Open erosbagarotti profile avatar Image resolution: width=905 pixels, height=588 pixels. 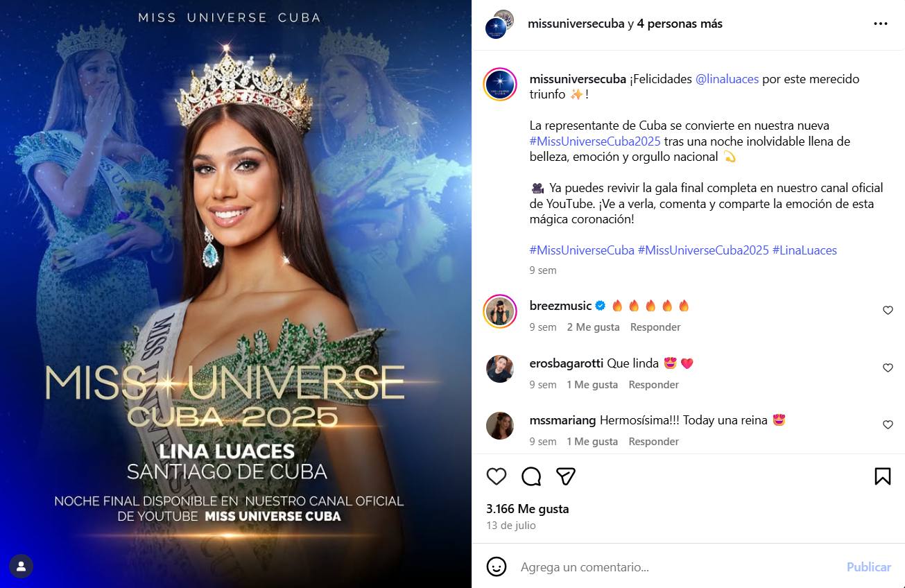coord(500,369)
